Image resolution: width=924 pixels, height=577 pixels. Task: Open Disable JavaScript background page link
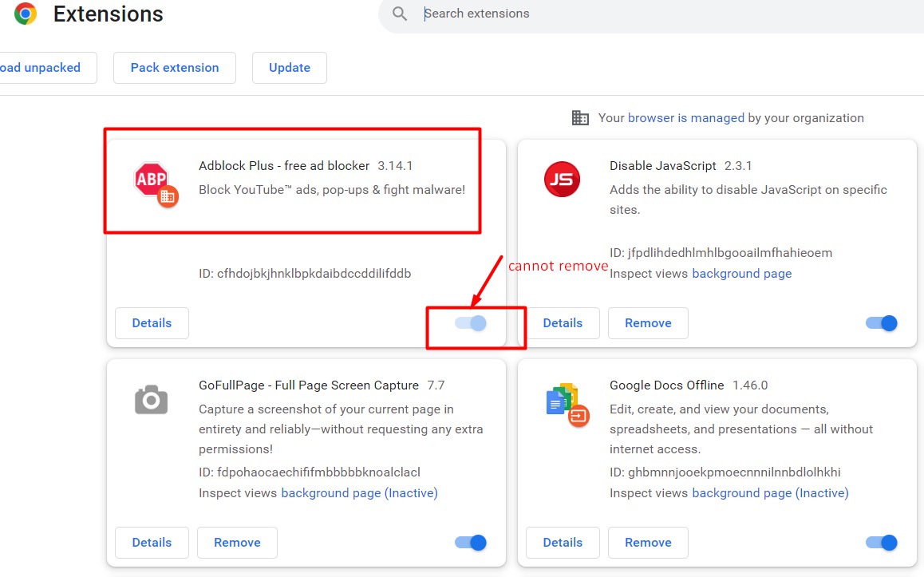[x=741, y=274]
